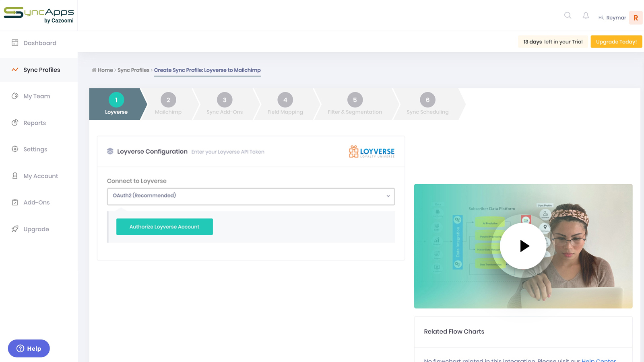Screen dimensions: 644x362
Task: Select OAuth2 (Recommended) option
Action: click(144, 195)
